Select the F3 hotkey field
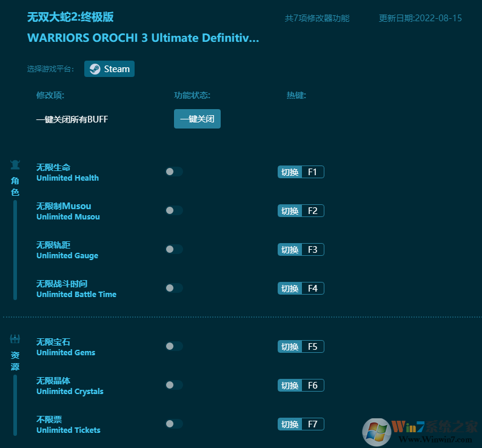Screen dimensions: 482x448 313,250
